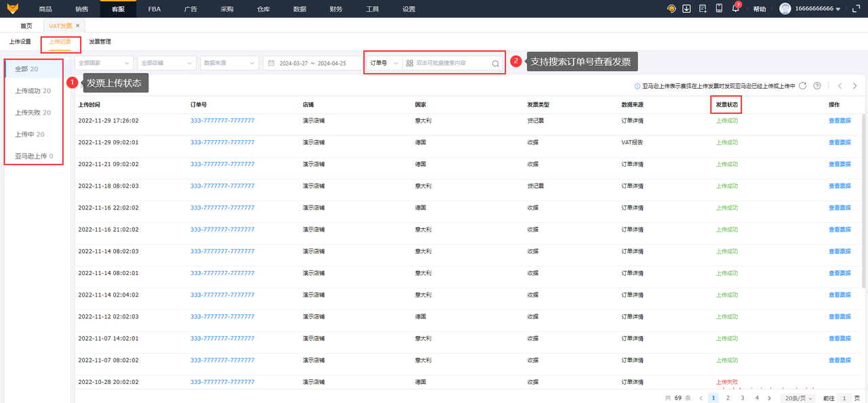
Task: Click the magnifier search icon
Action: click(496, 63)
